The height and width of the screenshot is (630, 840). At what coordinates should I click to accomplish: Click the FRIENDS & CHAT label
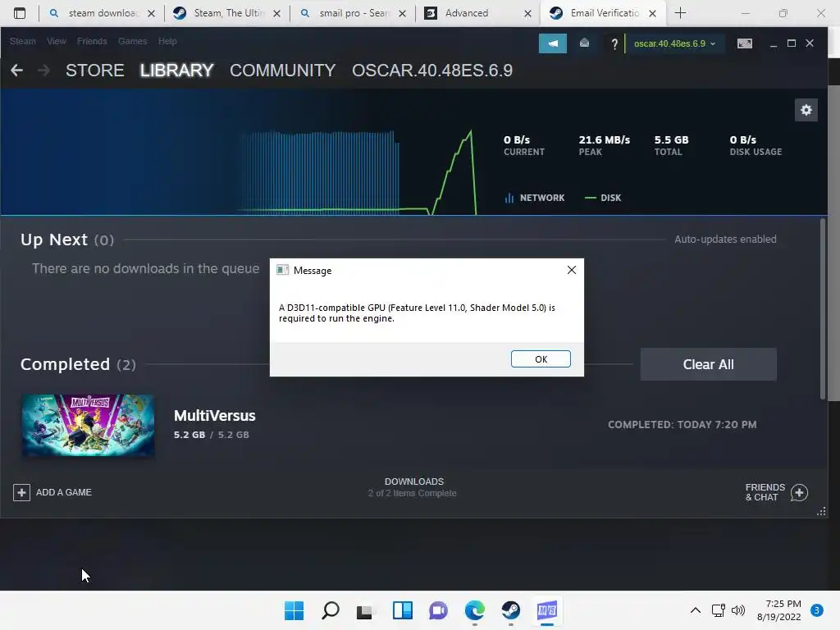(765, 492)
